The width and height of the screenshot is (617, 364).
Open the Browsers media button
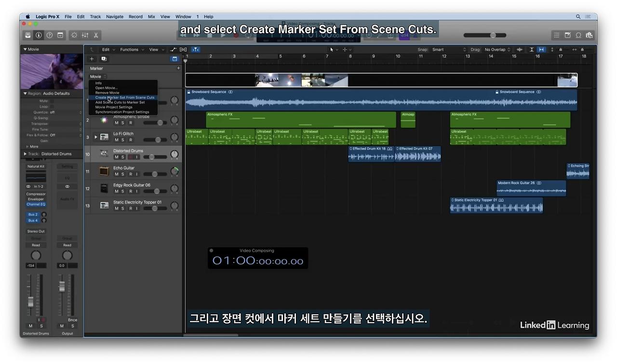tap(589, 35)
